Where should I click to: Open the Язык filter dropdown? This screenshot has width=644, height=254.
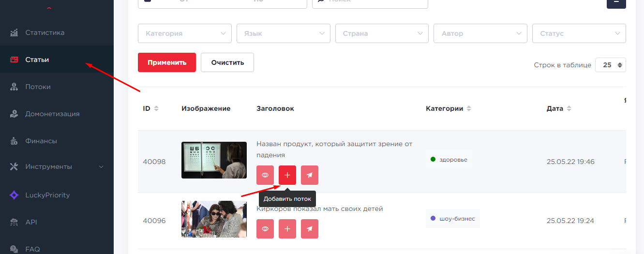coord(283,33)
